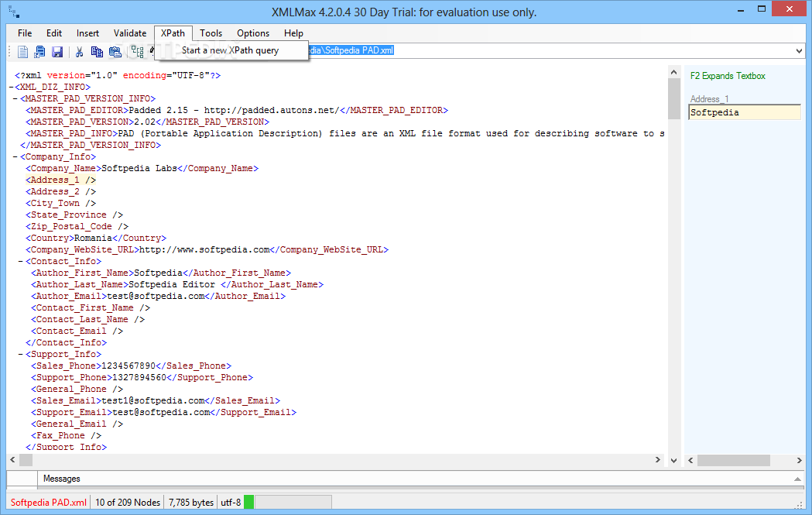Open the Edit menu
812x515 pixels.
pyautogui.click(x=54, y=33)
